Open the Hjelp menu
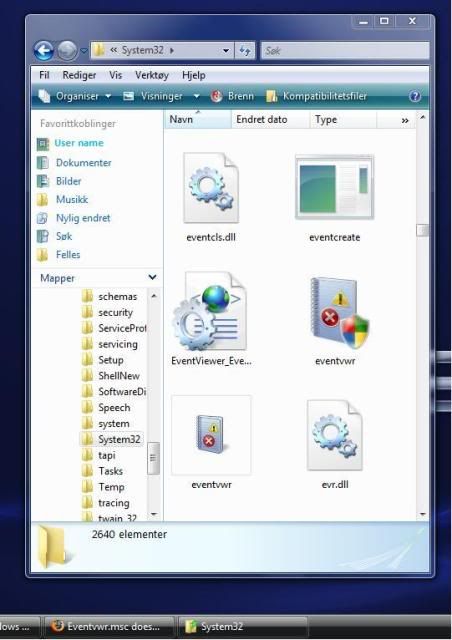This screenshot has height=640, width=452. coord(194,75)
